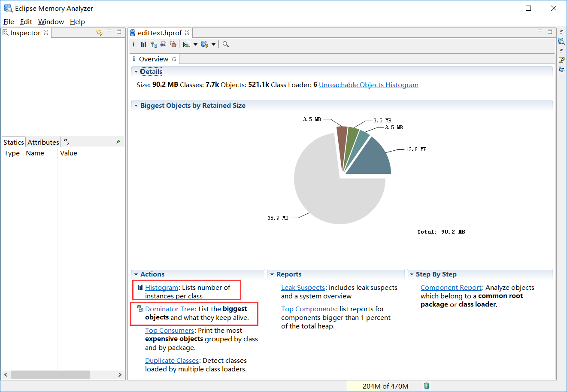
Task: Switch to the Statics tab
Action: (14, 142)
